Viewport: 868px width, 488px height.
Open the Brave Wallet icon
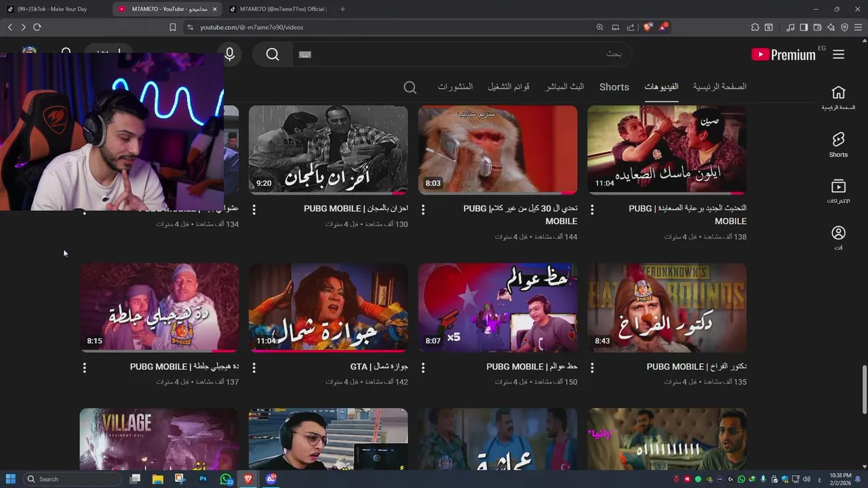(817, 27)
